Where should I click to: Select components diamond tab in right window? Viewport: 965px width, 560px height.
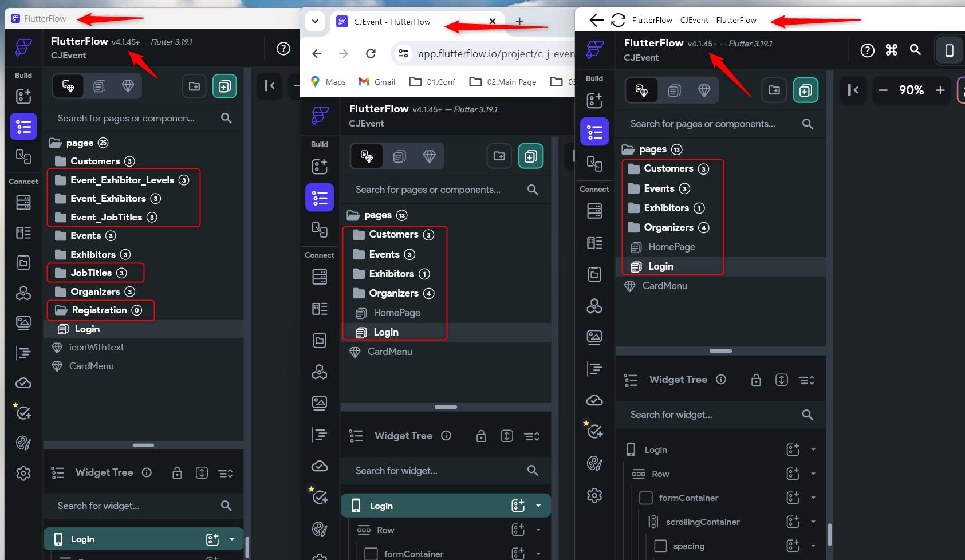[704, 90]
